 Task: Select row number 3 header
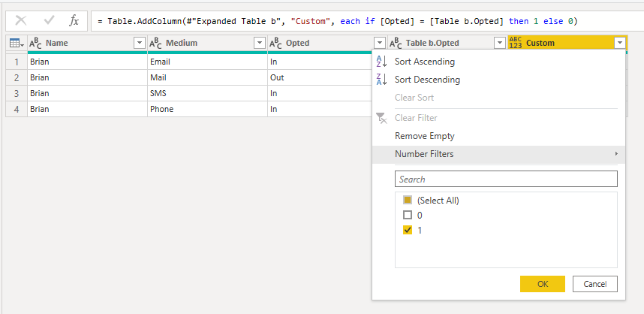point(17,93)
